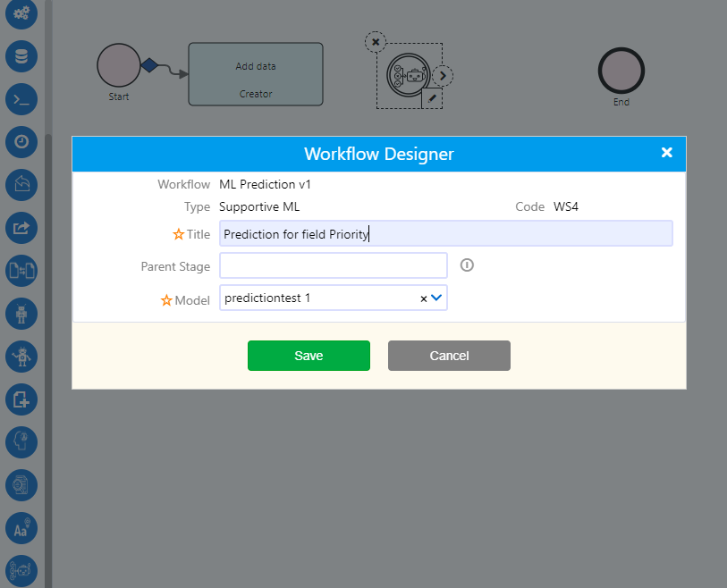Click the Parent Stage input field
The height and width of the screenshot is (588, 727).
333,265
